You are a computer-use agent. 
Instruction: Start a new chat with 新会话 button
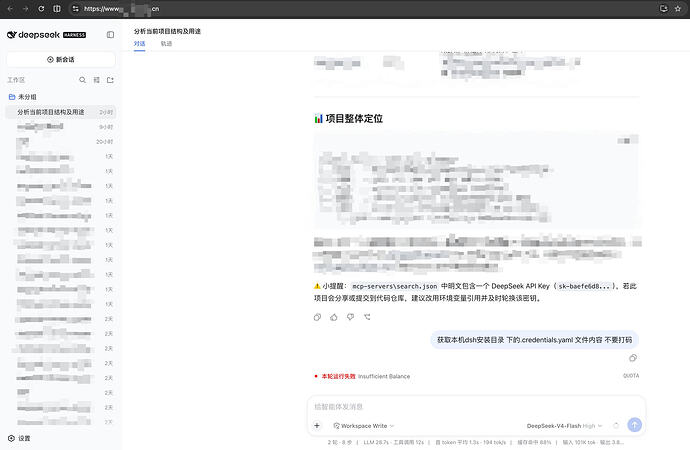point(61,59)
